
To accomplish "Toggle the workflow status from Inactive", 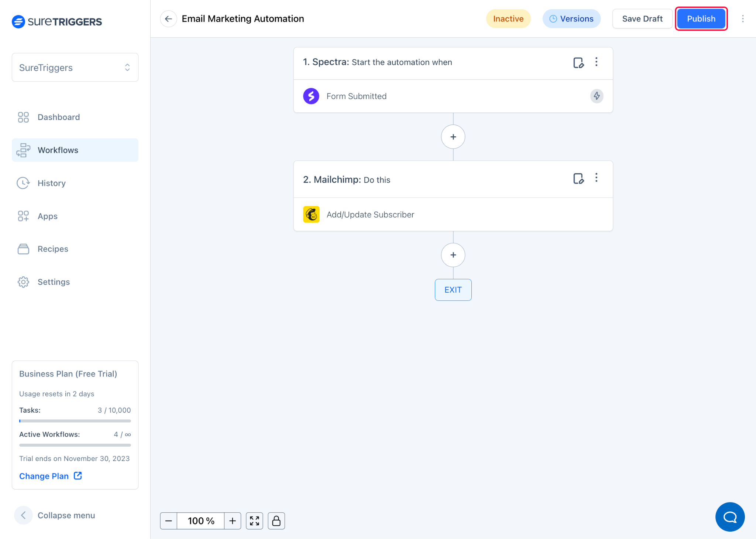I will click(x=508, y=18).
